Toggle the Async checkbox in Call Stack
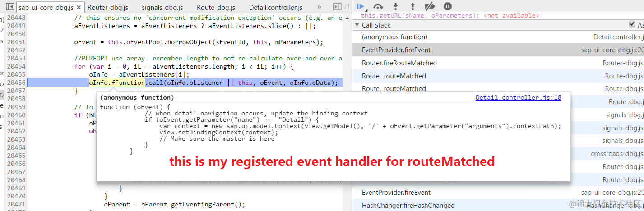The height and width of the screenshot is (211, 644). 632,25
